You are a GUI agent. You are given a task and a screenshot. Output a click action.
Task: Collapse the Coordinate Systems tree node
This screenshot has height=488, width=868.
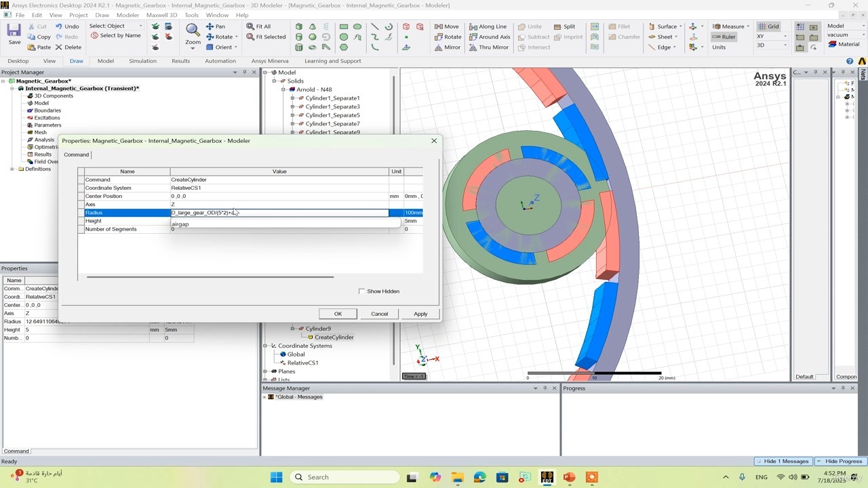pos(265,346)
